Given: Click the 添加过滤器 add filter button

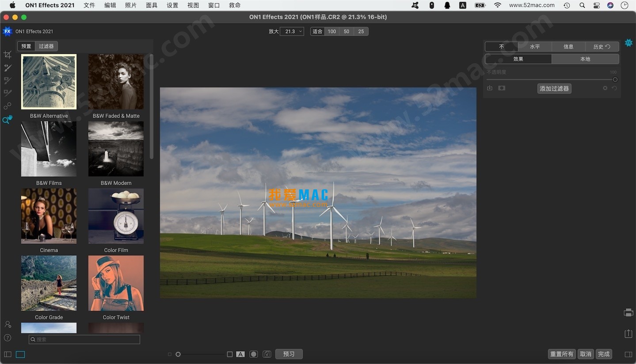Looking at the screenshot, I should click(x=554, y=89).
